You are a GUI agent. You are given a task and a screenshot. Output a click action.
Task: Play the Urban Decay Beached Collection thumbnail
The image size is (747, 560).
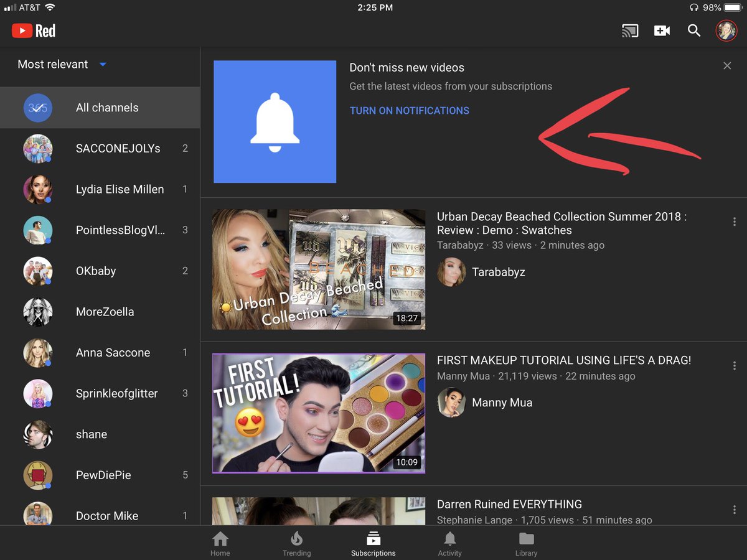tap(319, 269)
